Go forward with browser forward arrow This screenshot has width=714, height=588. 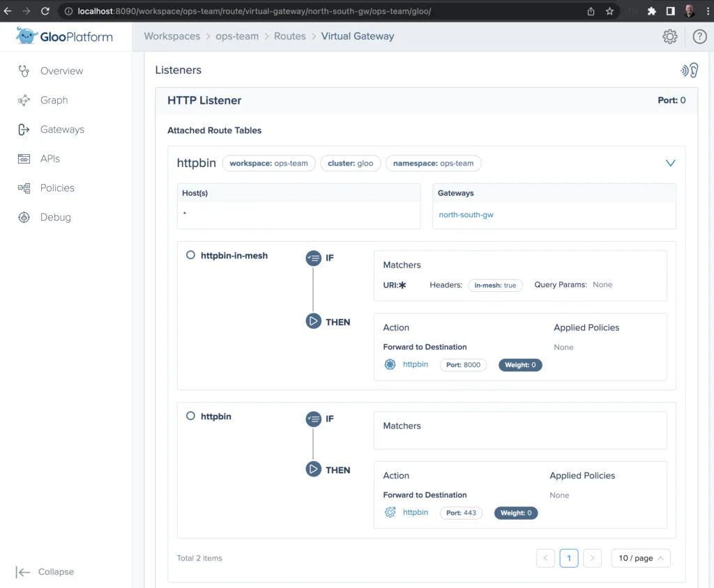pos(26,11)
